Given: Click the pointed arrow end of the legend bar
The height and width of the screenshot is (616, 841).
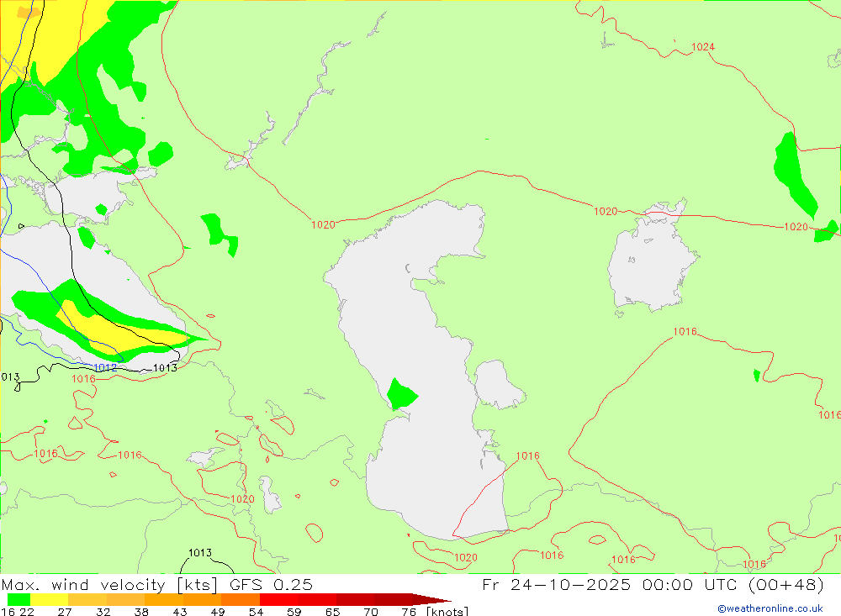Looking at the screenshot, I should pos(431,599).
